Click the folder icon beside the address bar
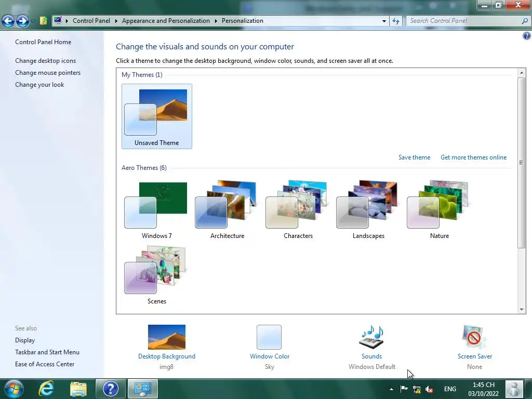Viewport: 532px width, 399px height. coord(44,21)
